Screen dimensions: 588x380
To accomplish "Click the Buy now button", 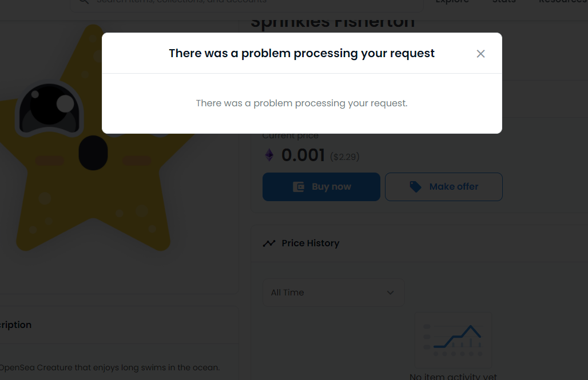I will pos(321,186).
